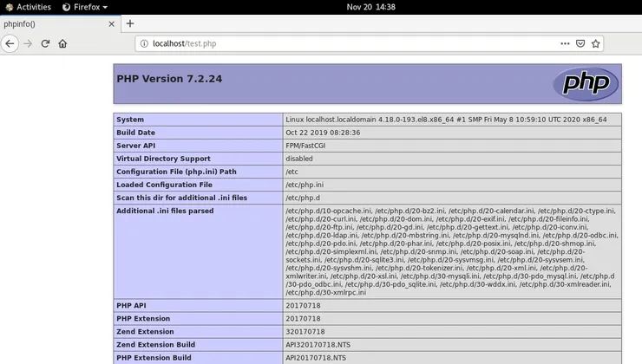Screen dimensions: 642x364
Task: Open a new tab with plus icon
Action: 130,23
